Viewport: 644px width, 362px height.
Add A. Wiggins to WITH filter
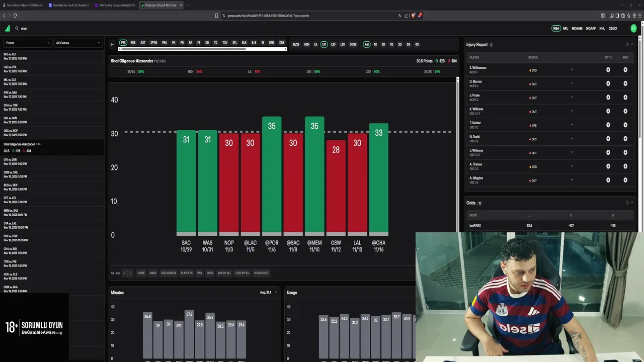(608, 180)
